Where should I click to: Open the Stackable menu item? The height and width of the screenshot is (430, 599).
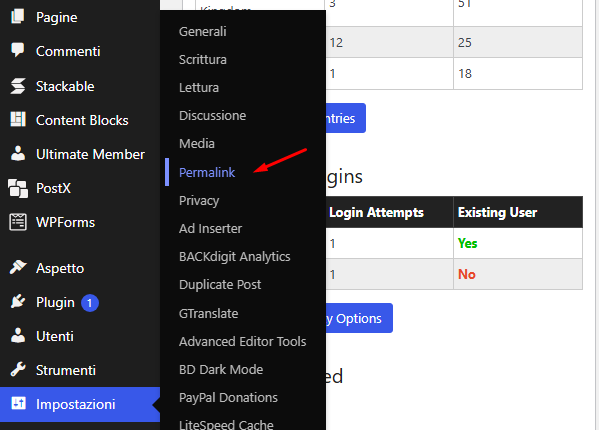[x=65, y=86]
